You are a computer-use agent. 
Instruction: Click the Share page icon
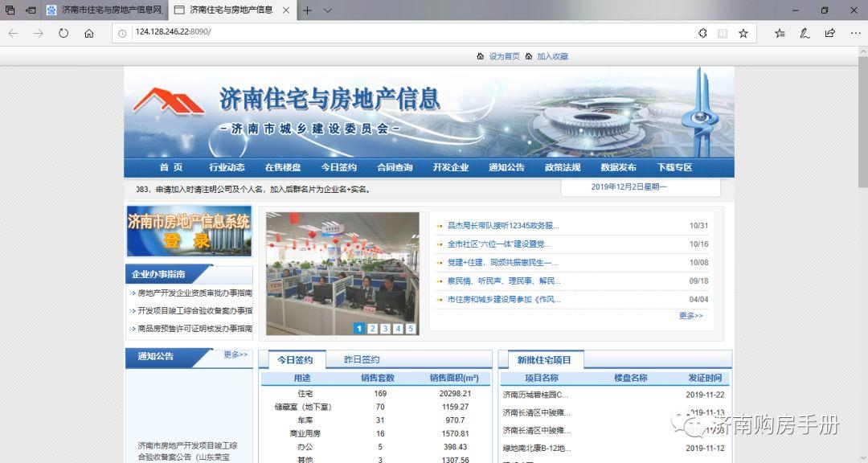tap(829, 33)
